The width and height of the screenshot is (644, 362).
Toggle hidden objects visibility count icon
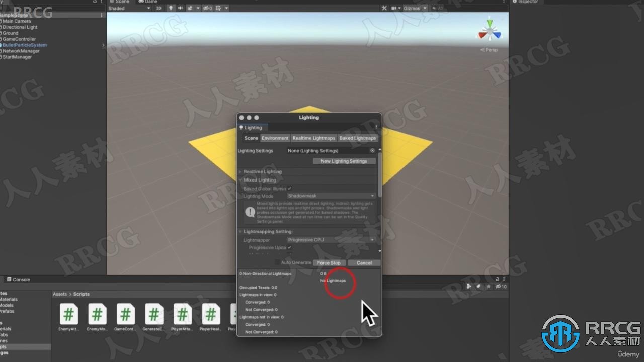pos(208,8)
